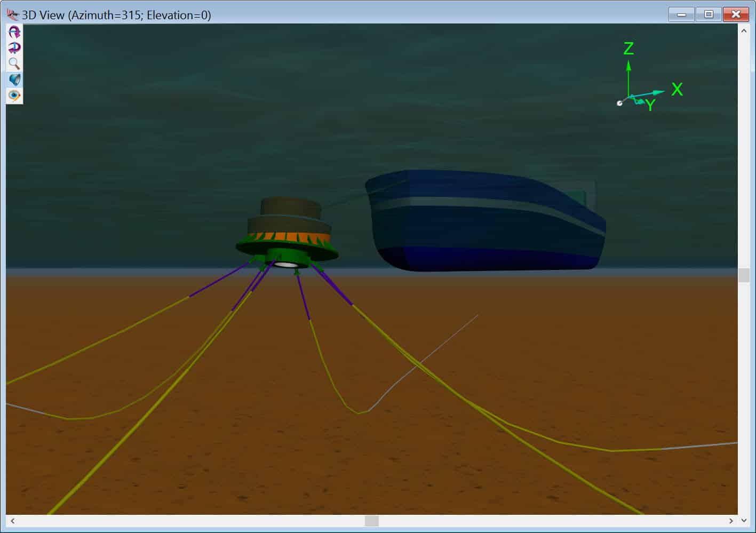Click the green Y axis label
756x533 pixels.
[650, 106]
